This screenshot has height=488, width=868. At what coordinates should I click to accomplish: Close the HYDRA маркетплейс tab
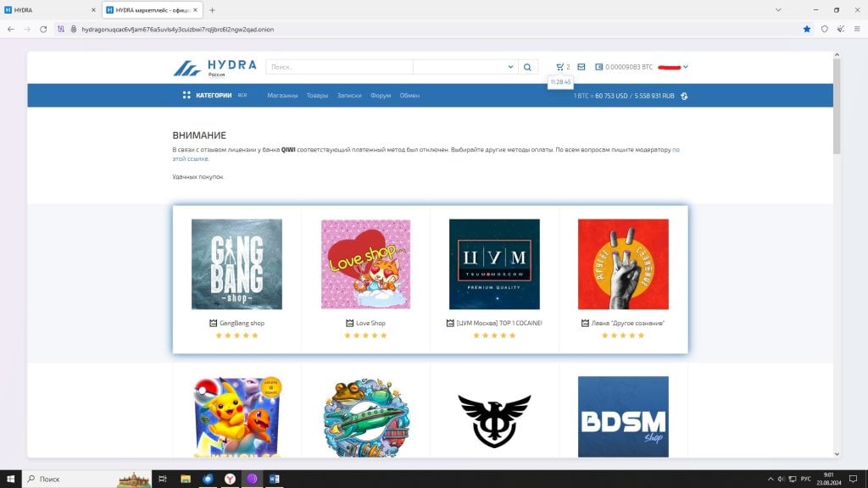pyautogui.click(x=195, y=10)
